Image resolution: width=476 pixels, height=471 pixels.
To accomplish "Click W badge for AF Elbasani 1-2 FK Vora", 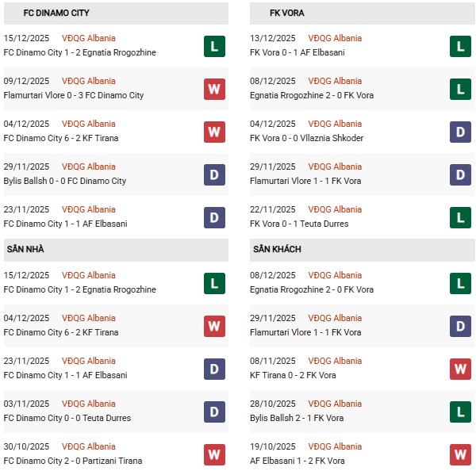I will (x=460, y=454).
